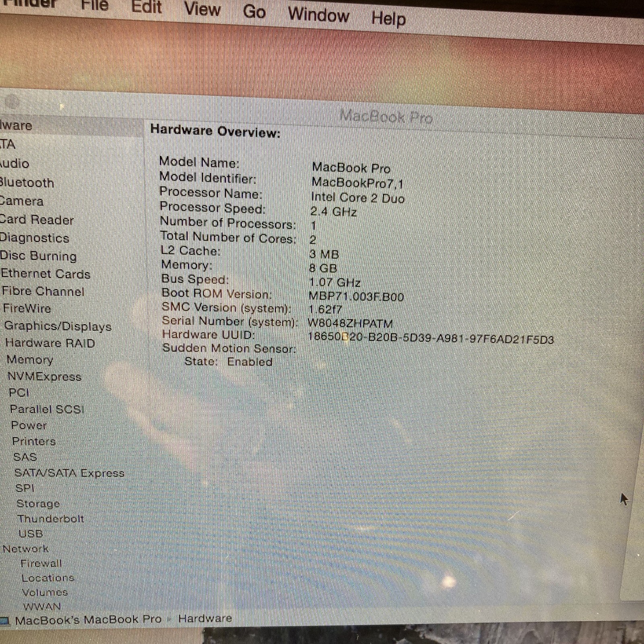644x644 pixels.
Task: Open the File menu
Action: tap(95, 5)
